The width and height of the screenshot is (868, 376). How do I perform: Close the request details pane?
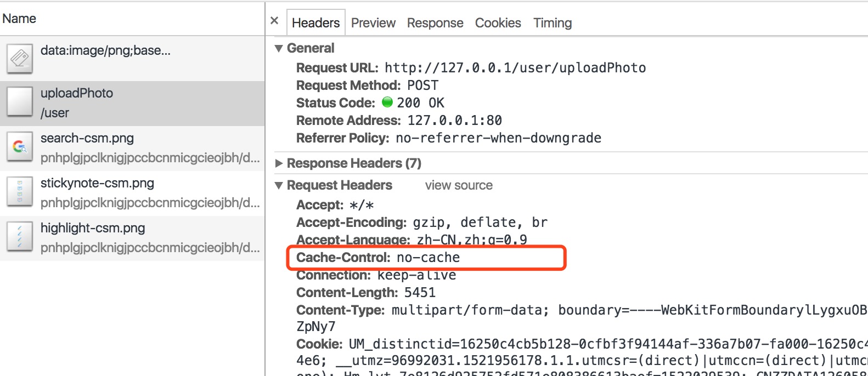click(x=275, y=21)
